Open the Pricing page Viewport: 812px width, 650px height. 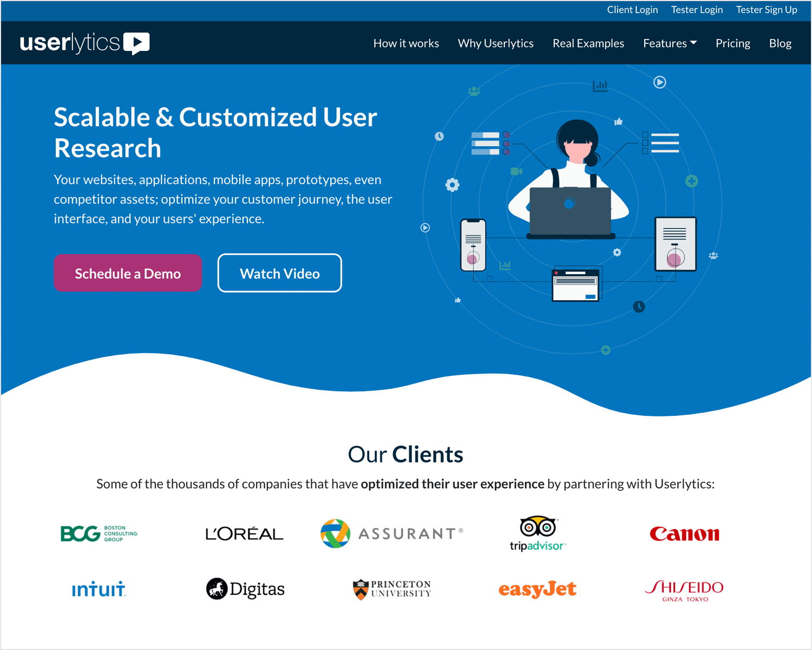coord(733,43)
